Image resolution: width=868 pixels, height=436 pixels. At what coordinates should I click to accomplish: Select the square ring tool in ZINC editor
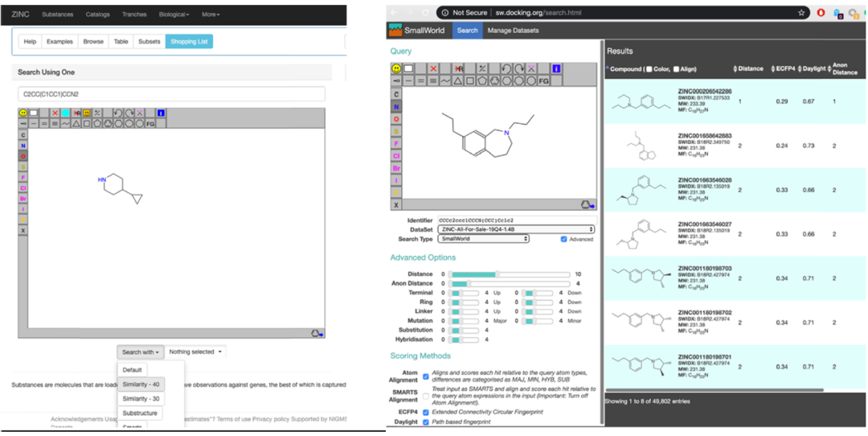87,124
